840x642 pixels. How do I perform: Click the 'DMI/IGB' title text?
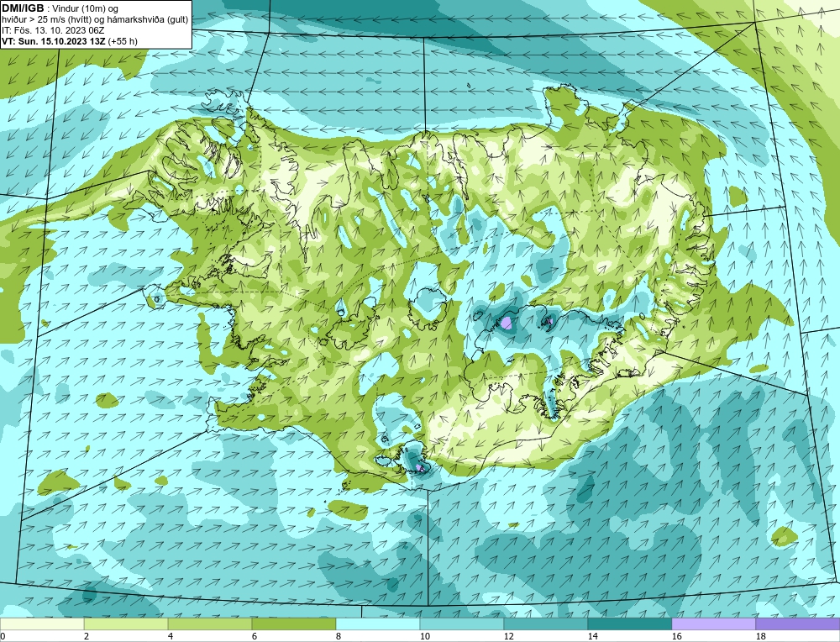pyautogui.click(x=23, y=8)
